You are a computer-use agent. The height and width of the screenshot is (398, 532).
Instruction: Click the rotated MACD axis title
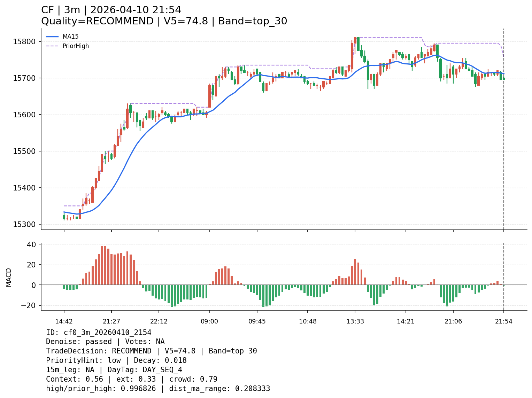click(x=9, y=277)
